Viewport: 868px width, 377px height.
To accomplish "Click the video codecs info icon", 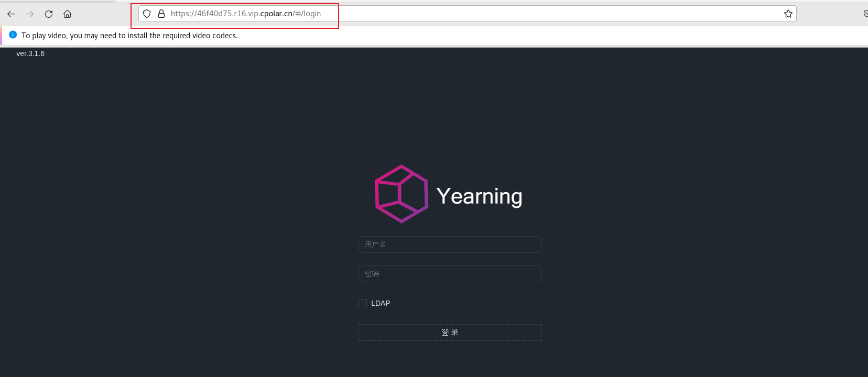I will tap(13, 35).
